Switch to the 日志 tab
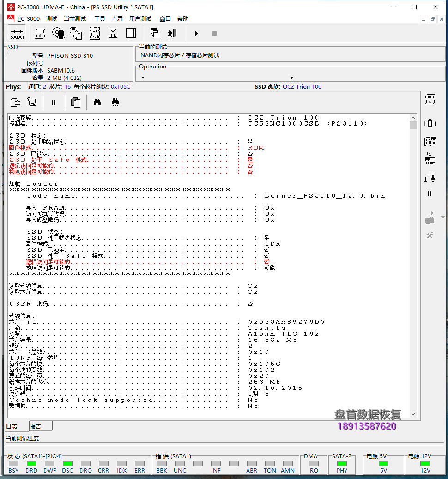Image resolution: width=448 pixels, height=479 pixels. coord(17,426)
